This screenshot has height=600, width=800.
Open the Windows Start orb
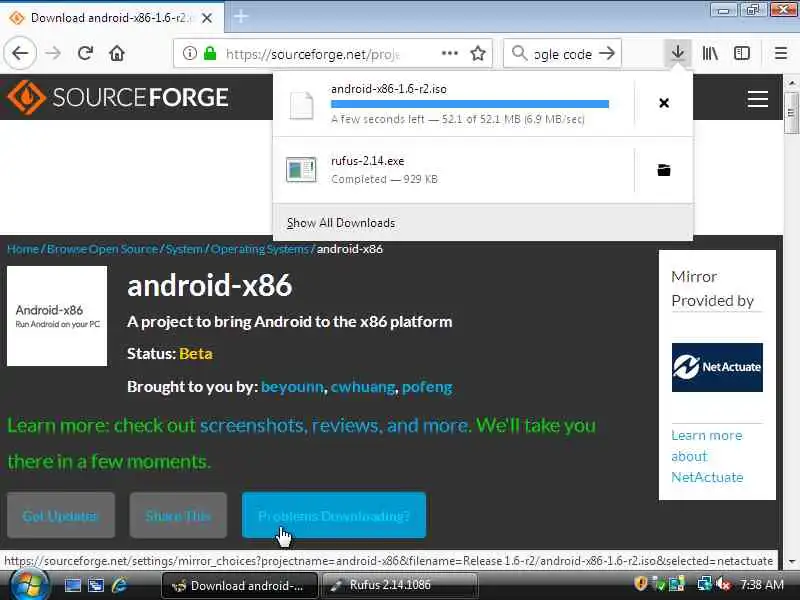tap(28, 585)
